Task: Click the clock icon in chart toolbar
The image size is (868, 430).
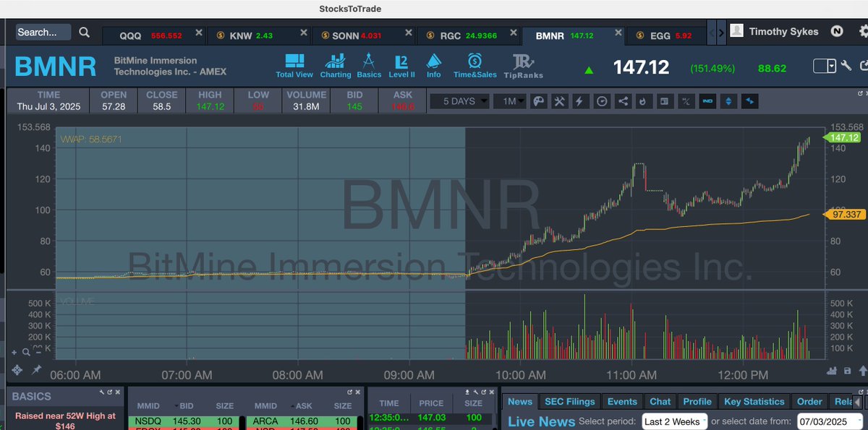Action: [601, 101]
